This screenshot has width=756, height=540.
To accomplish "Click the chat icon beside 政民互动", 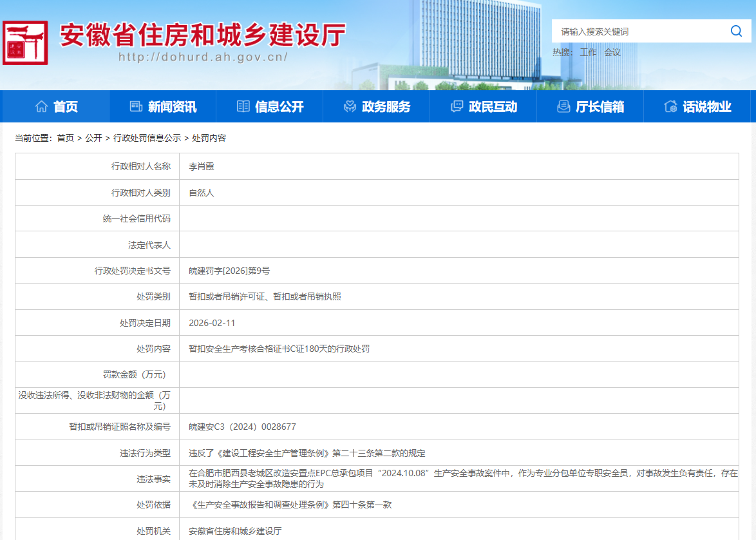I will click(457, 106).
